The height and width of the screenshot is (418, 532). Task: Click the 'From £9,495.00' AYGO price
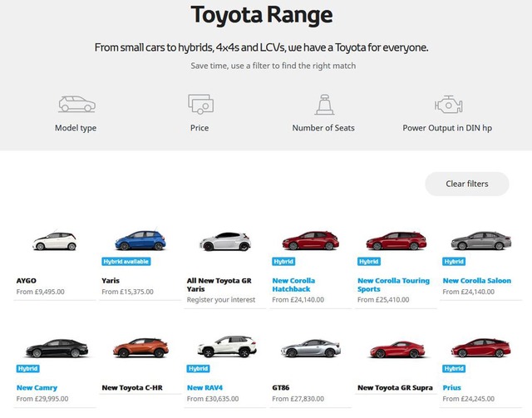click(x=41, y=292)
